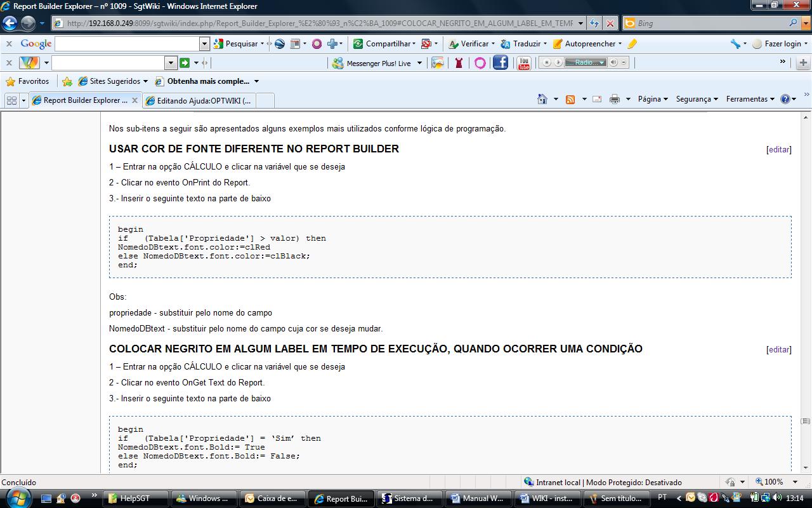This screenshot has height=508, width=812.
Task: Open YouTube from the toolbar icon
Action: (523, 63)
